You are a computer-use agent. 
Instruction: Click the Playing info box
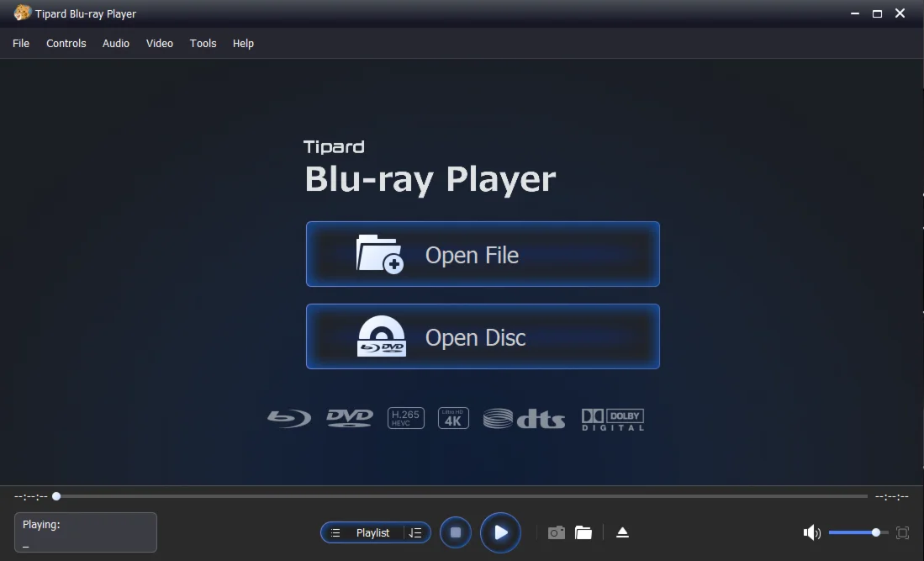pyautogui.click(x=86, y=532)
